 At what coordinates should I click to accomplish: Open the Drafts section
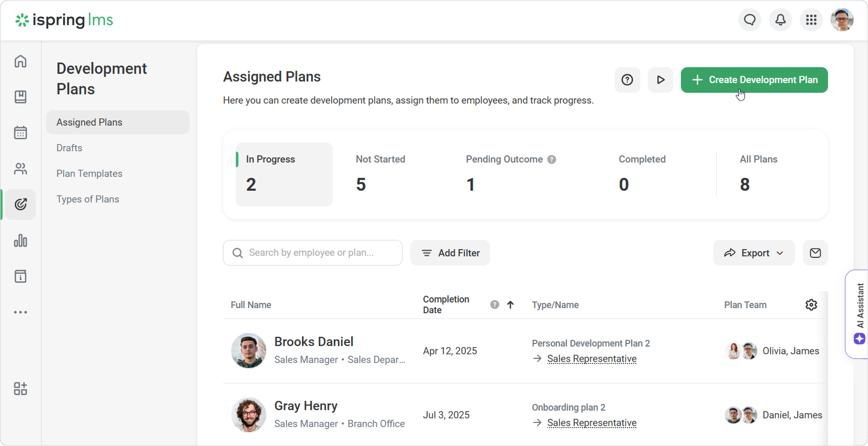tap(69, 148)
